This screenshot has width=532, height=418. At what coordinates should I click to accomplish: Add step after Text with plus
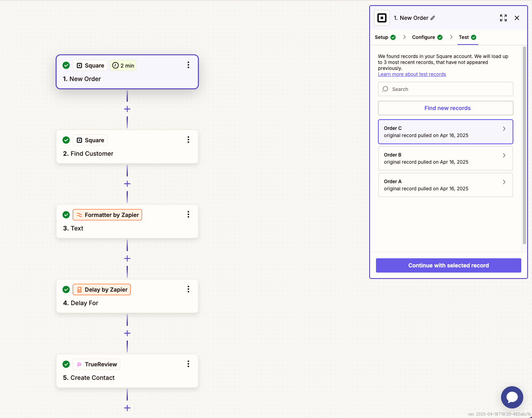point(127,258)
